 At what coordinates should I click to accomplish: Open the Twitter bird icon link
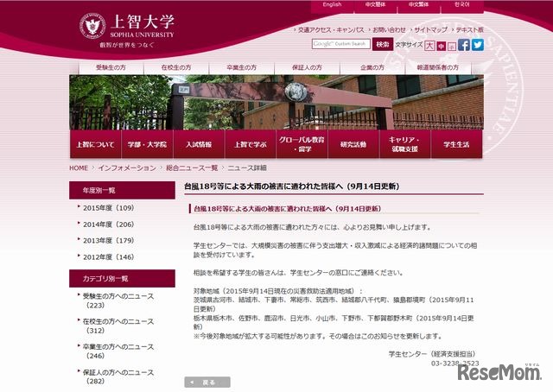click(478, 45)
